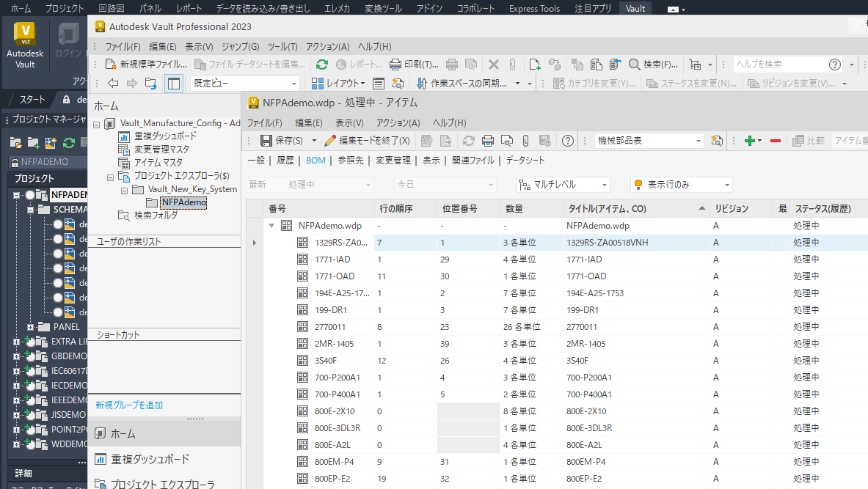Click 新規グループを追加 link
The image size is (868, 489).
(129, 405)
